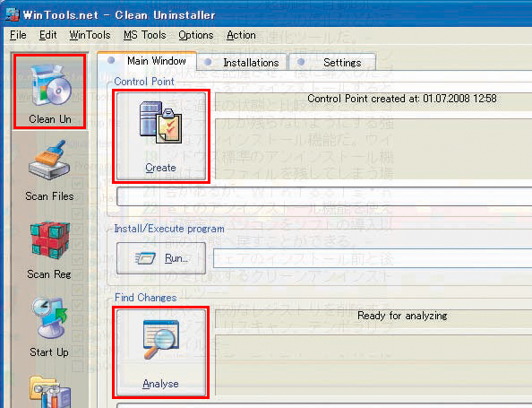
Task: Click the progress bar below Create button
Action: coord(324,196)
